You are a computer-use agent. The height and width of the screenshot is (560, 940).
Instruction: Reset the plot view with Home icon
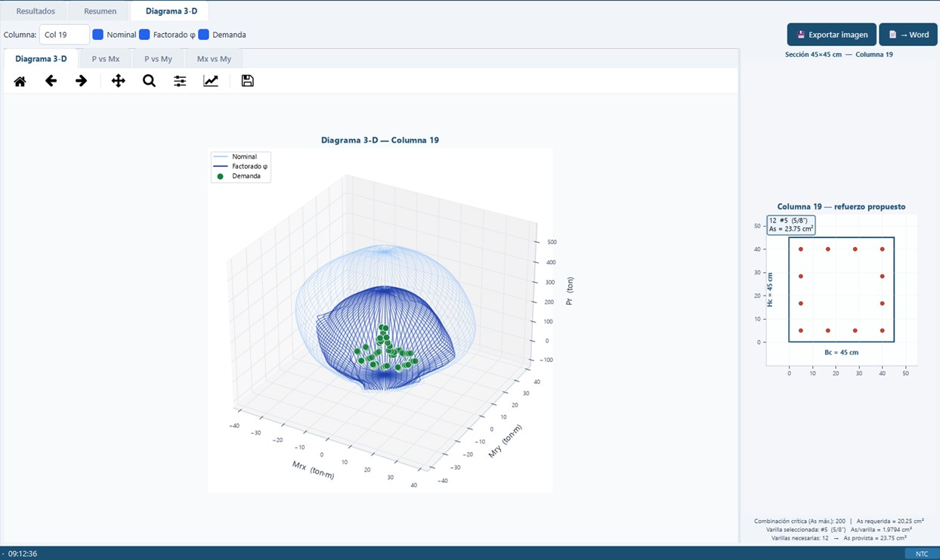20,81
